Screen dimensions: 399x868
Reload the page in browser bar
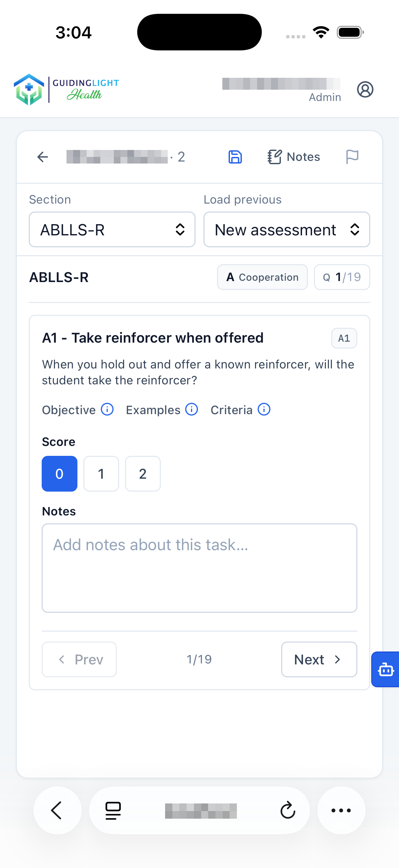(288, 810)
